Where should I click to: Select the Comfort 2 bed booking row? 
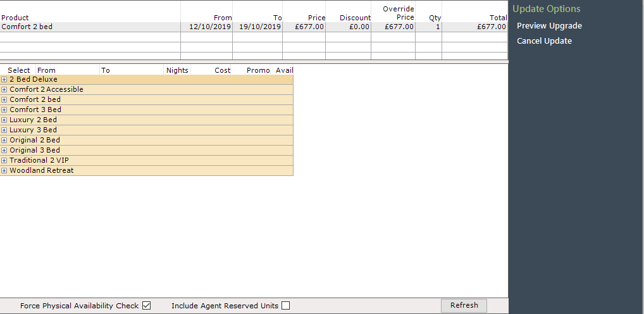[254, 27]
